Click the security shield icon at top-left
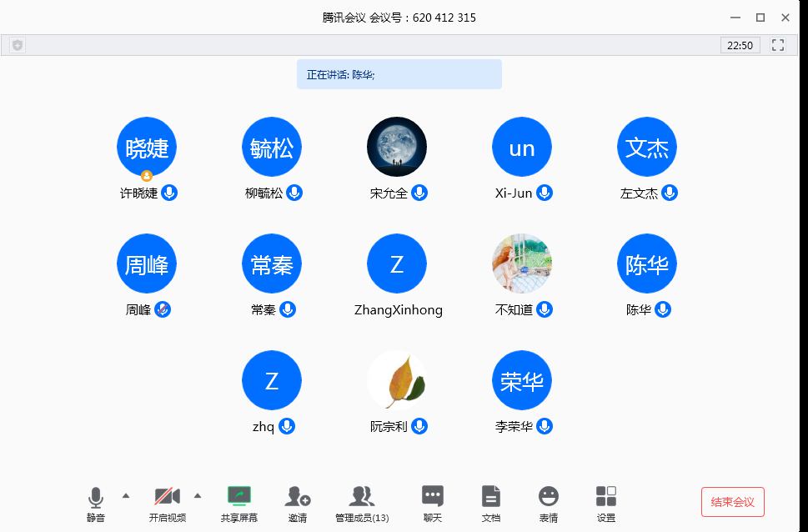The image size is (808, 532). click(18, 46)
